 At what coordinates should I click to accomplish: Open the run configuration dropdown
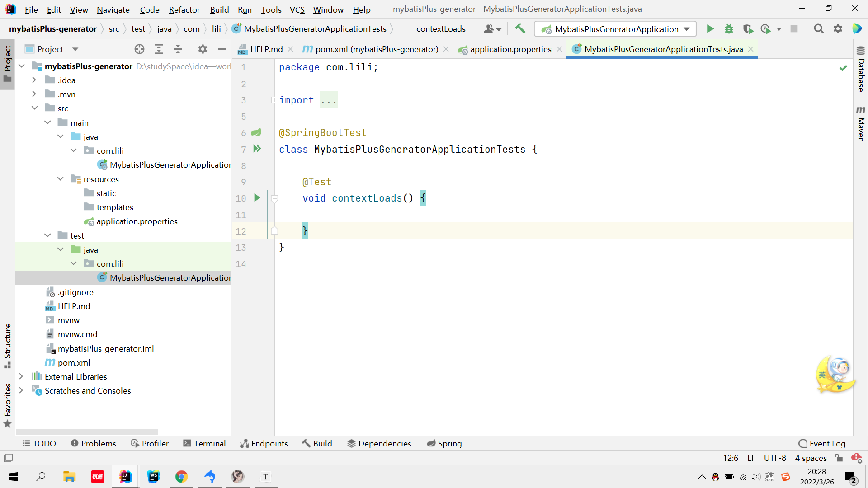coord(615,29)
